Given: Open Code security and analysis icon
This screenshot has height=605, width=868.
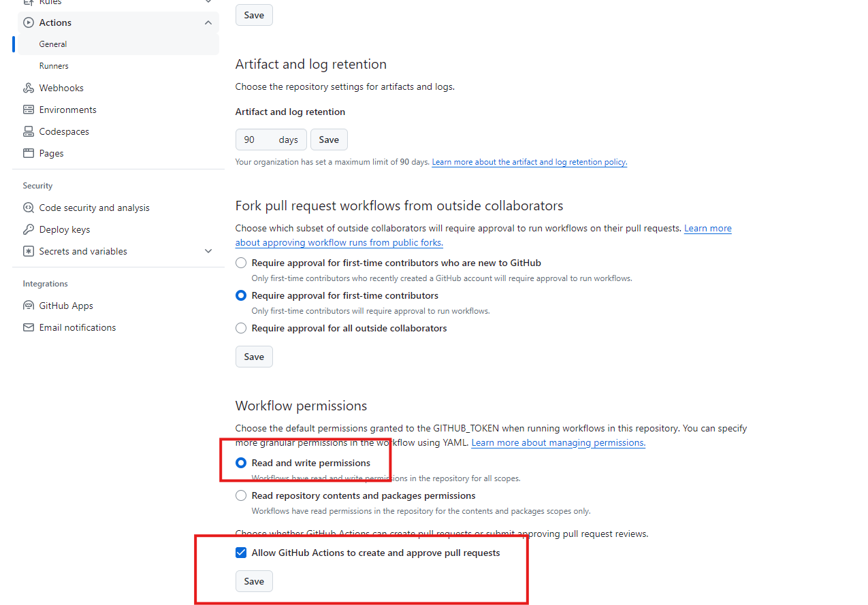Looking at the screenshot, I should 28,207.
